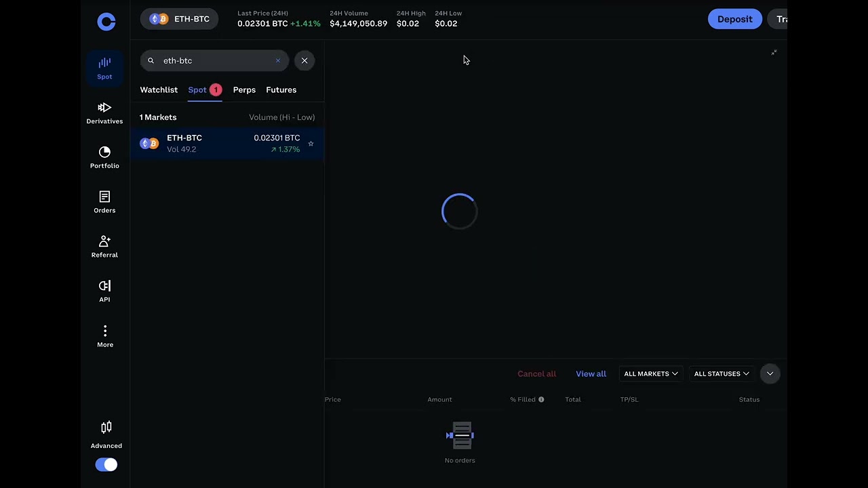Open the Referral page
The image size is (868, 488).
click(x=104, y=247)
